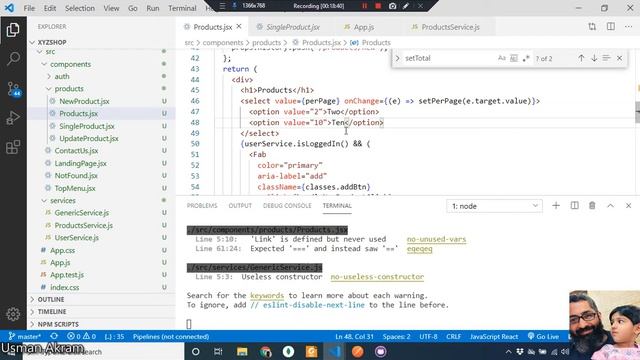Open the Run and Debug view
Screen dimensions: 640x360
(13, 118)
